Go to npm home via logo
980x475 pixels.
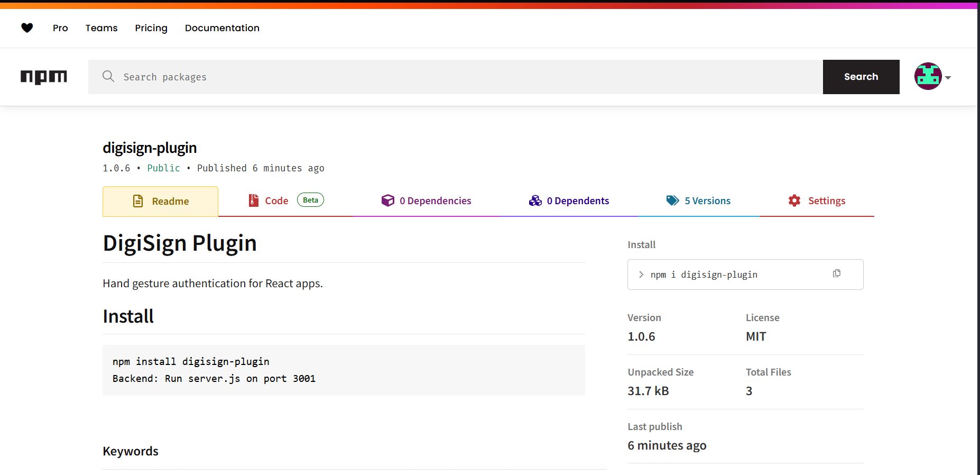(x=44, y=77)
